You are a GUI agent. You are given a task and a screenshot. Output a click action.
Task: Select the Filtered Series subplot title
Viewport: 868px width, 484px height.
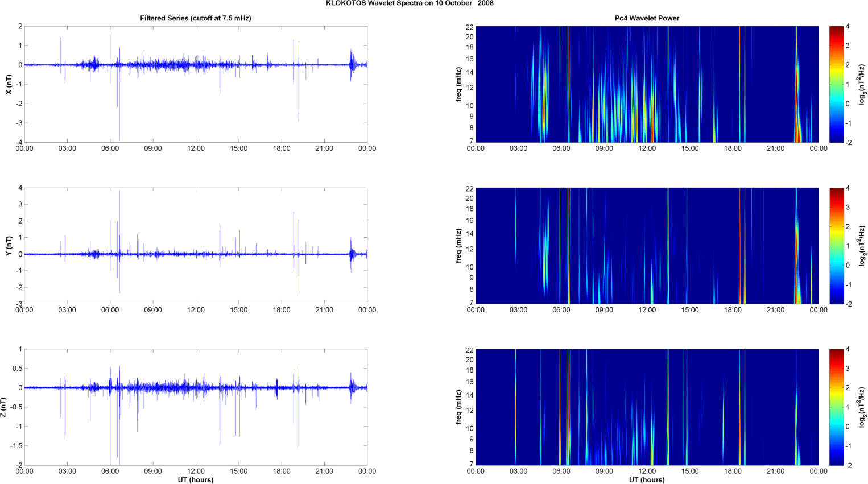pyautogui.click(x=196, y=18)
